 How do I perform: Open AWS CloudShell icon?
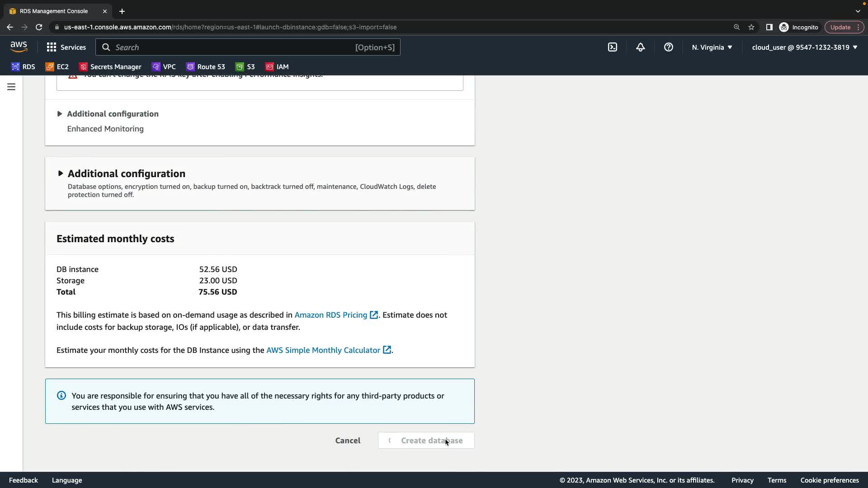click(613, 47)
